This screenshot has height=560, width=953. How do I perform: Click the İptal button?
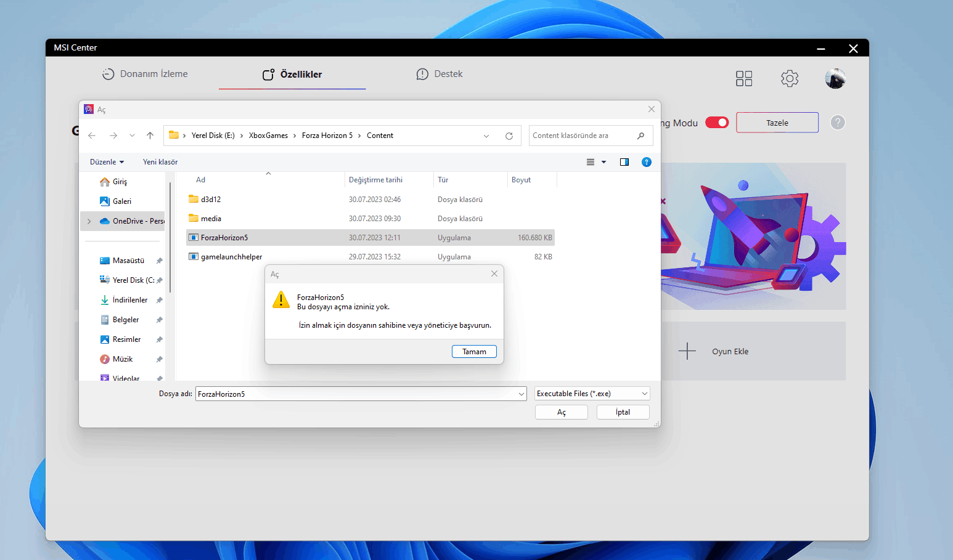pyautogui.click(x=623, y=412)
